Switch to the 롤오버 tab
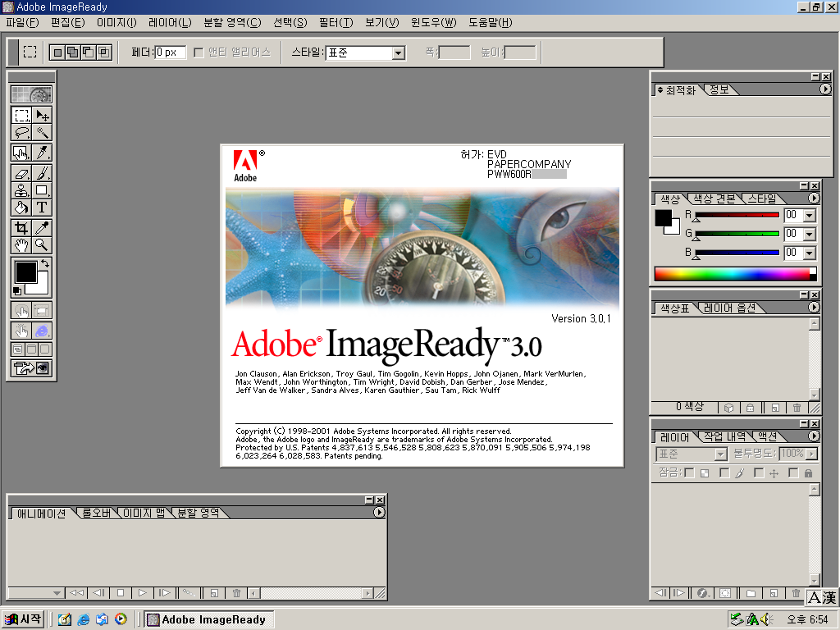Screen dimensions: 840x630 pyautogui.click(x=97, y=513)
